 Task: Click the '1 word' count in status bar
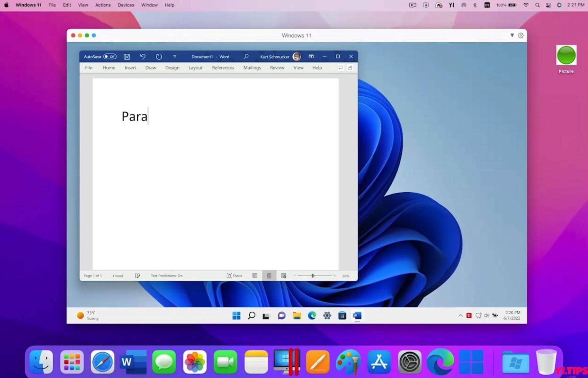(118, 276)
